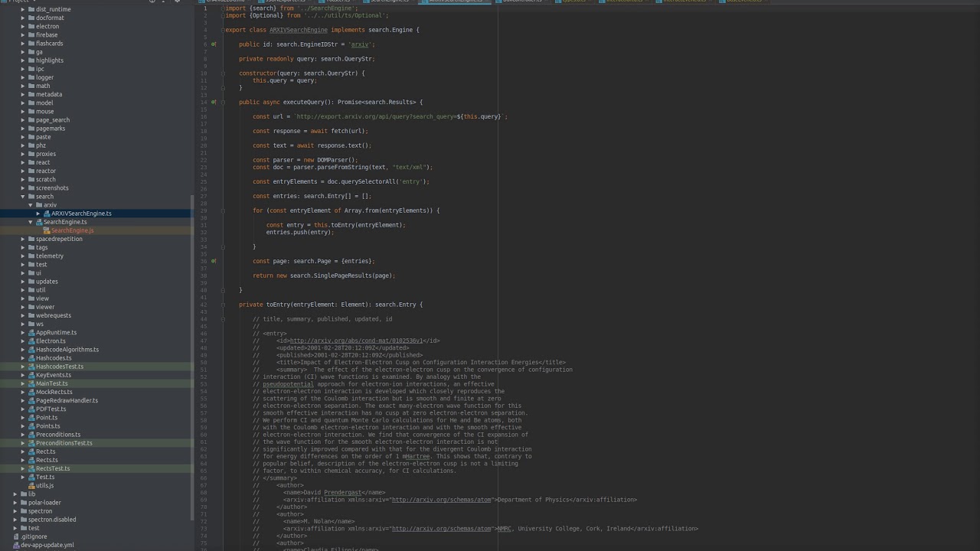The image size is (980, 551).
Task: Open schemas/atom URL on David Prendergast's affiliation line
Action: click(441, 500)
